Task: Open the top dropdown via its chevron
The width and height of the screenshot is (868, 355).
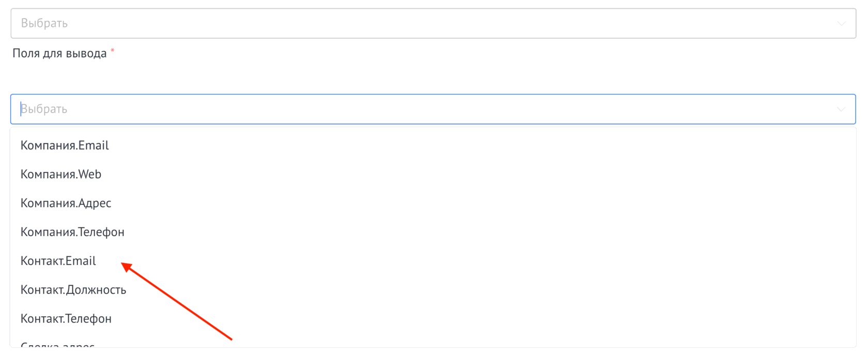Action: [841, 24]
